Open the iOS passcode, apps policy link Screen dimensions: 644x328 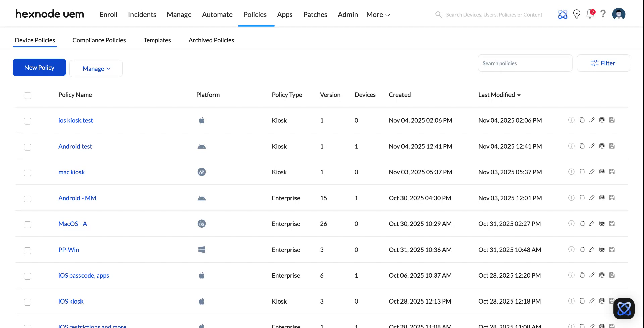coord(84,275)
